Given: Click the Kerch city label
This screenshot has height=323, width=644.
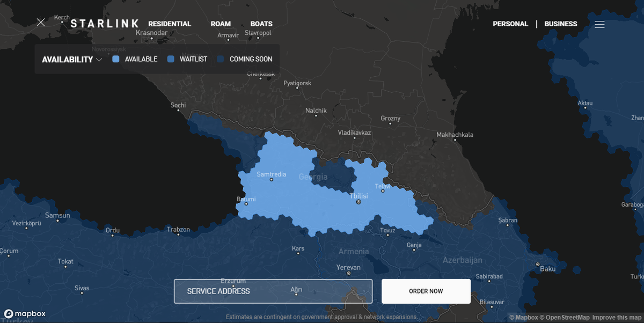Looking at the screenshot, I should click(x=62, y=18).
